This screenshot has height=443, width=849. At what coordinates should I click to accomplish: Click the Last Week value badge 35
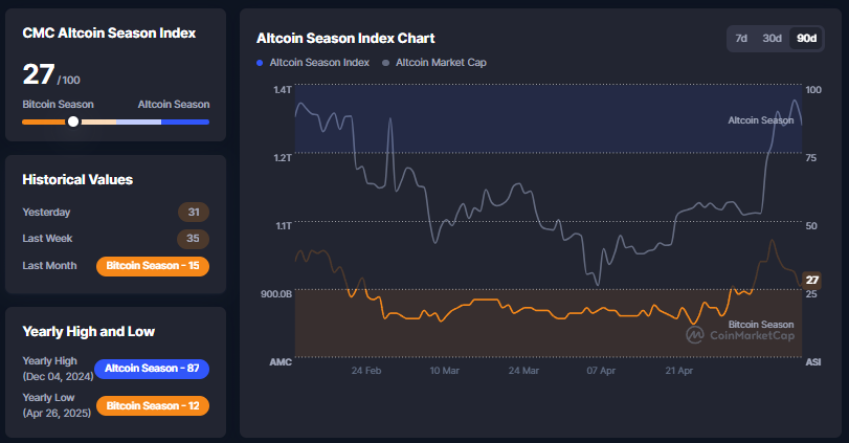point(193,239)
